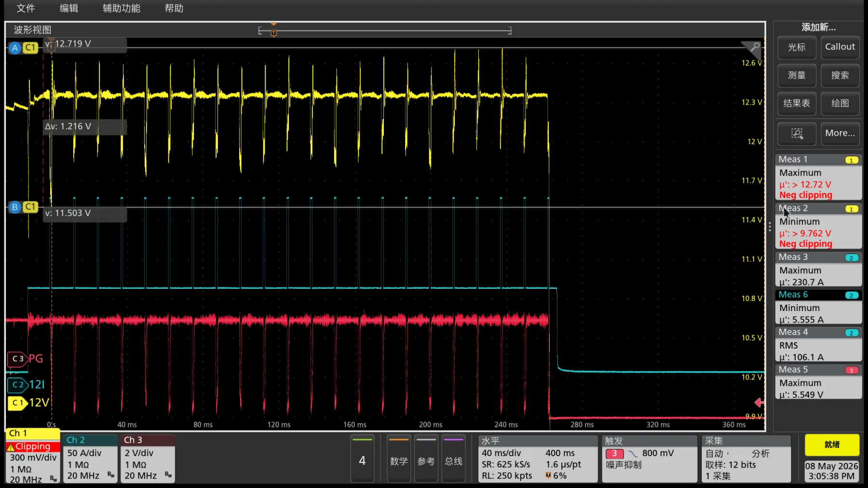Open the 结果表 results table

point(797,103)
